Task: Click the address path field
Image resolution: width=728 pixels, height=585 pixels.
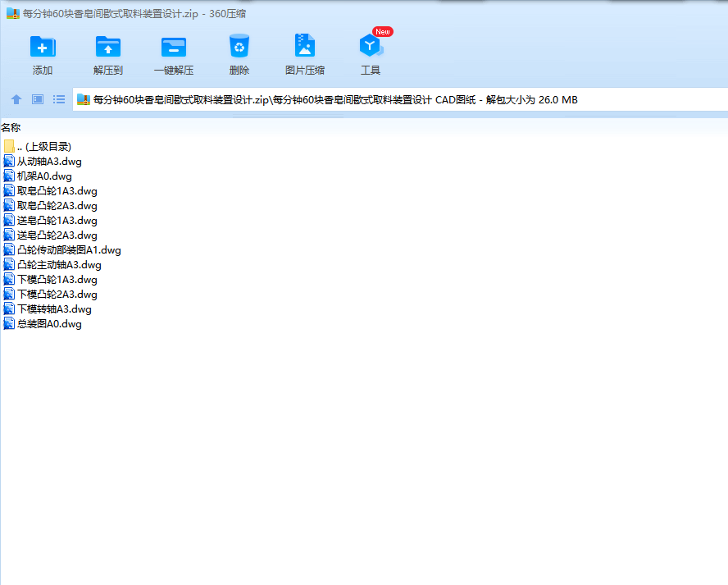Action: [400, 99]
